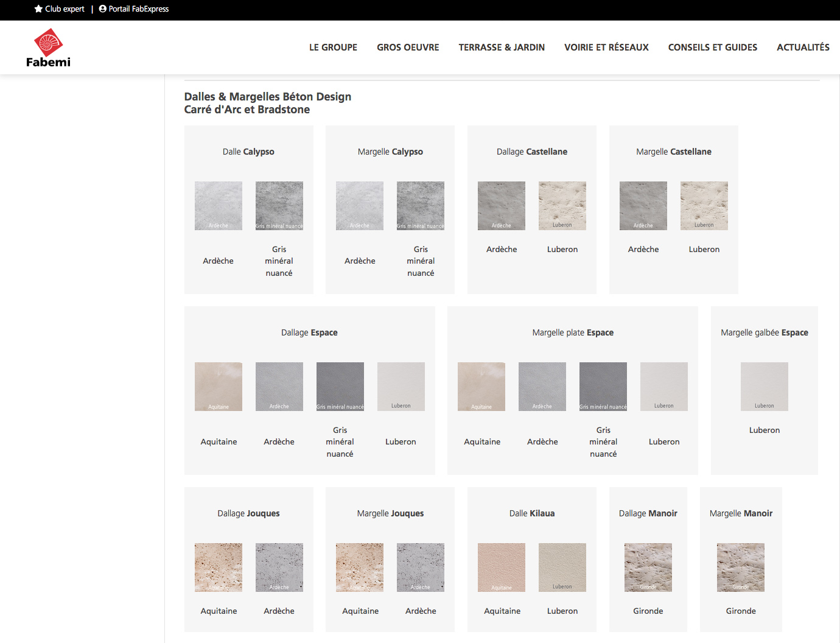Open the TERRASSE & JARDIN menu
The image size is (840, 643).
coord(502,47)
